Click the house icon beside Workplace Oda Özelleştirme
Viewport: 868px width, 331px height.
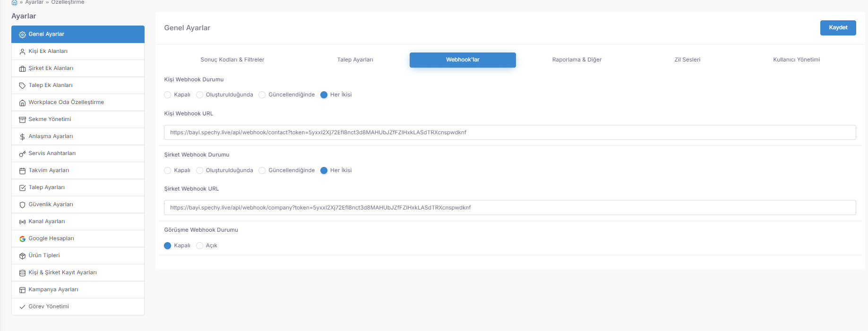point(22,103)
